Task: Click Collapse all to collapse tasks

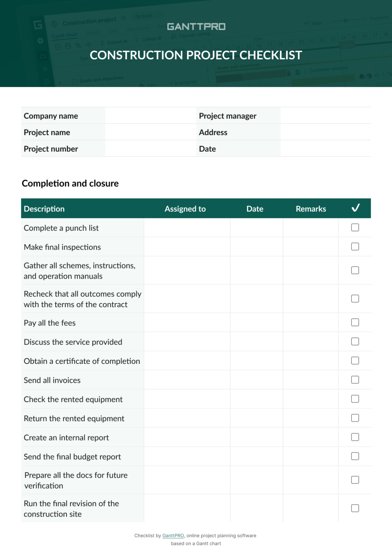Action: tap(151, 39)
